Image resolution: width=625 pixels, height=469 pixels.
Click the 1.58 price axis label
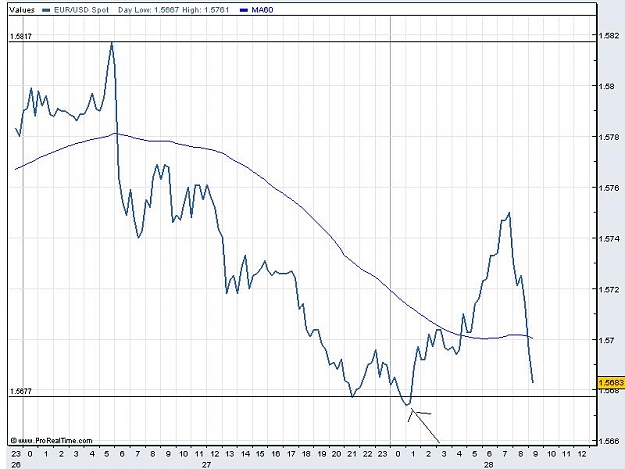click(606, 86)
